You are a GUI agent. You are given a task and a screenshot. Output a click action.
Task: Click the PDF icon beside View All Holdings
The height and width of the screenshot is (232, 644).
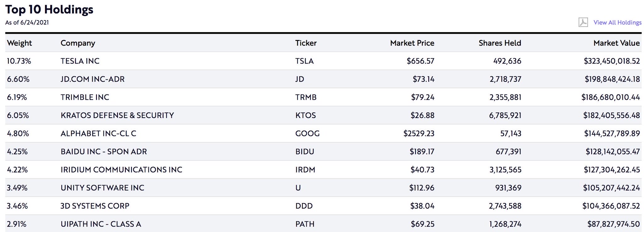click(583, 22)
